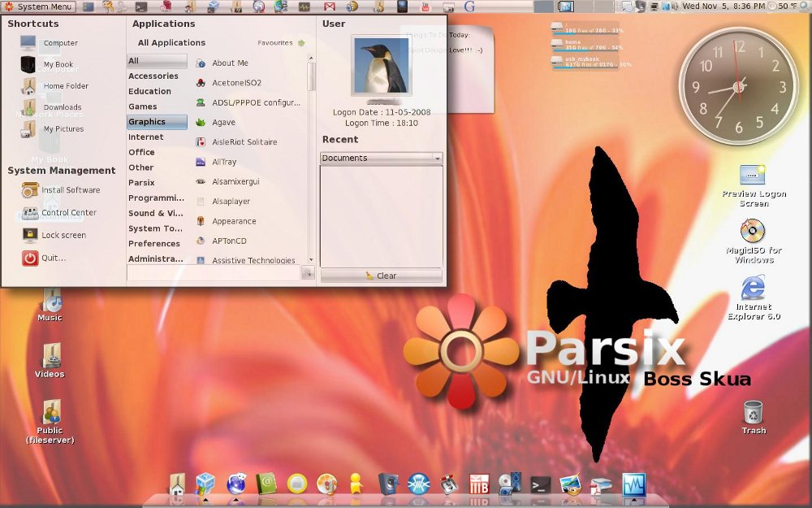Open Home Folder shortcut
812x508 pixels.
[54, 86]
